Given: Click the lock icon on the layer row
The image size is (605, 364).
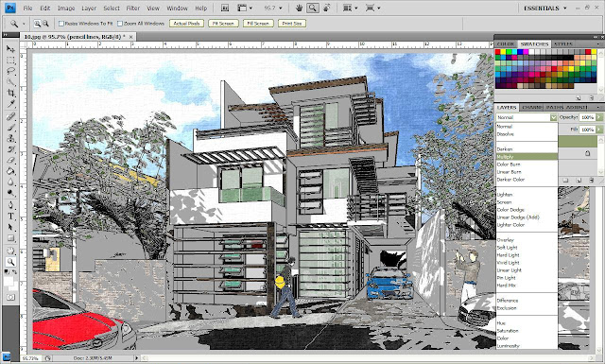Looking at the screenshot, I should coord(587,153).
